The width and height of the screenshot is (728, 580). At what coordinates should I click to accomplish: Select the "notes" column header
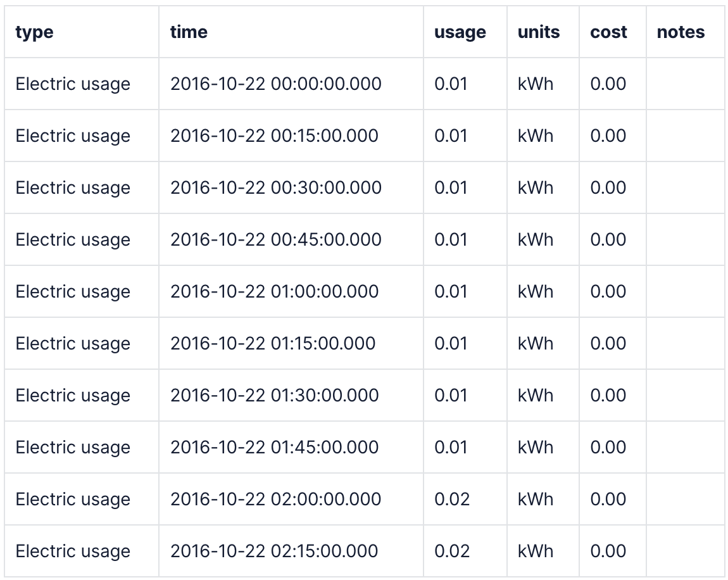coord(681,32)
